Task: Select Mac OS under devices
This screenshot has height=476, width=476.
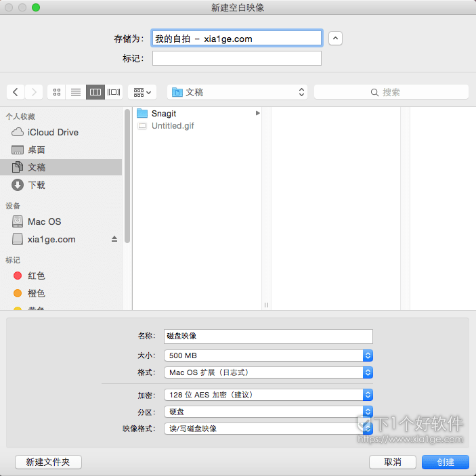Action: click(44, 221)
